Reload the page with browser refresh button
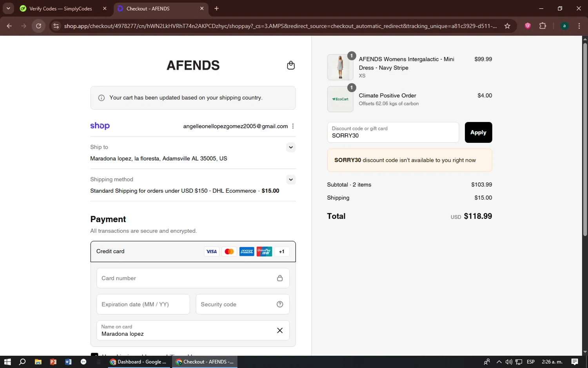Viewport: 588px width, 368px height. point(38,26)
